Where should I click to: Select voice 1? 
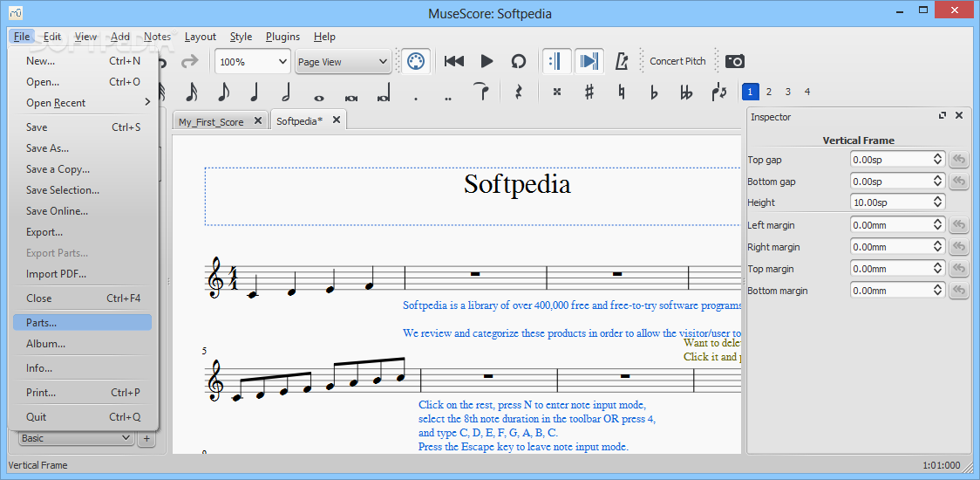(750, 92)
